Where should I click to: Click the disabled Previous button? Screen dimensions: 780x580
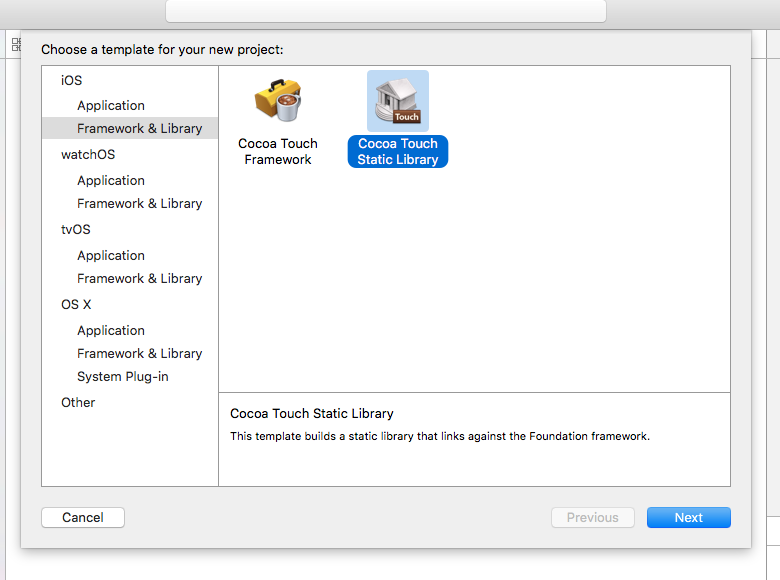click(593, 517)
